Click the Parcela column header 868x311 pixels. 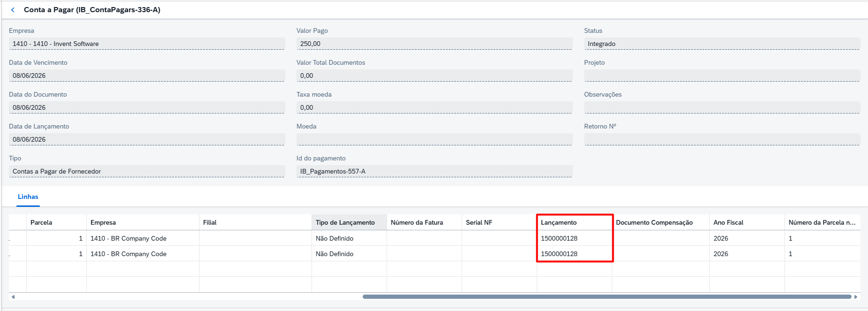(56, 222)
